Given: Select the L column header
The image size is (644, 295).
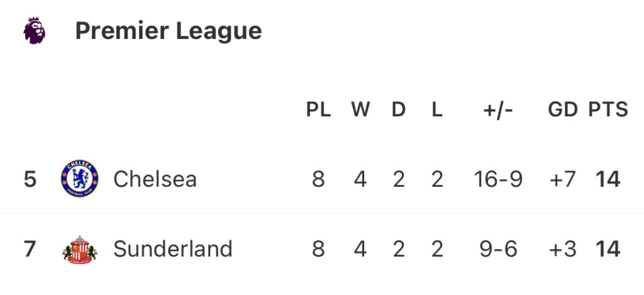Looking at the screenshot, I should pos(436,109).
